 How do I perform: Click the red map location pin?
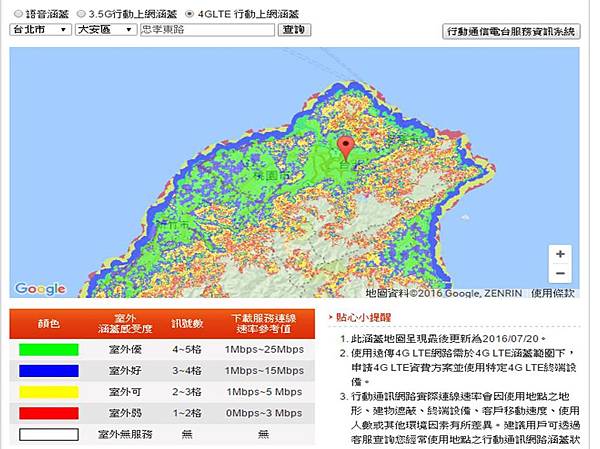[346, 149]
